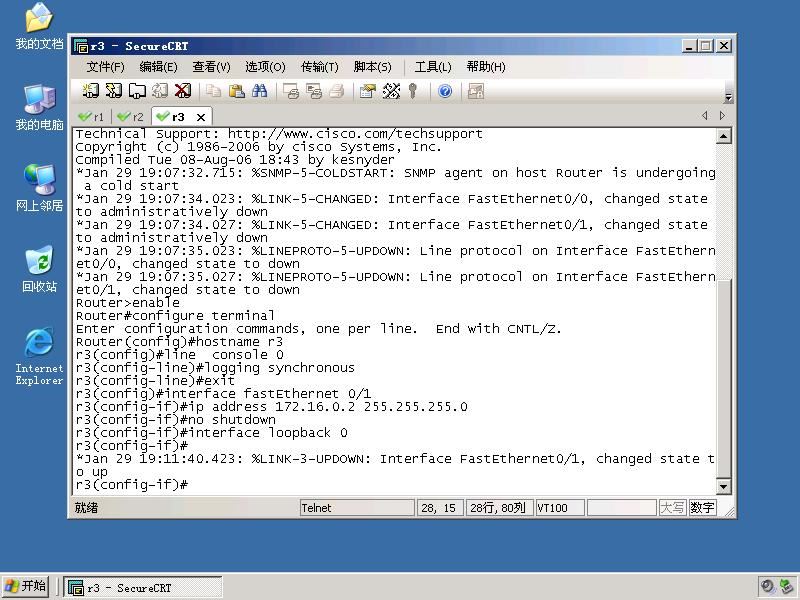Show the next tab with right arrow
Viewport: 800px width, 600px height.
(722, 115)
